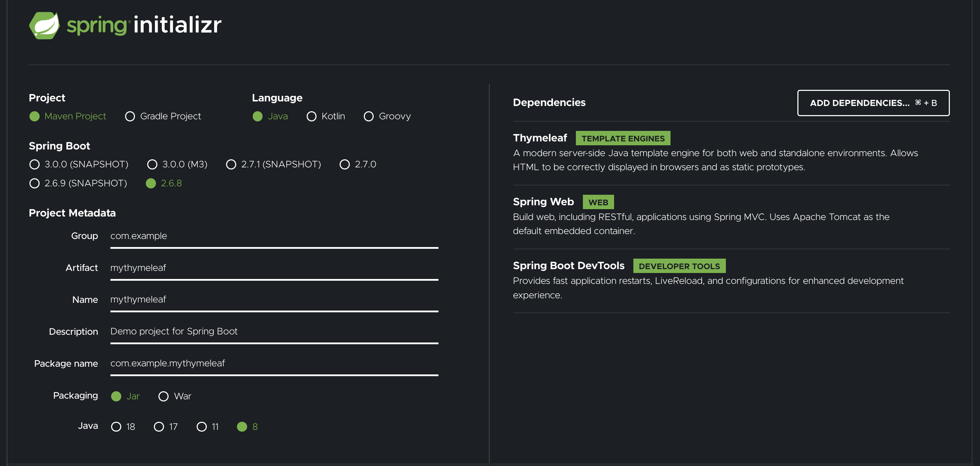Click the Spring leaf logo icon

45,26
